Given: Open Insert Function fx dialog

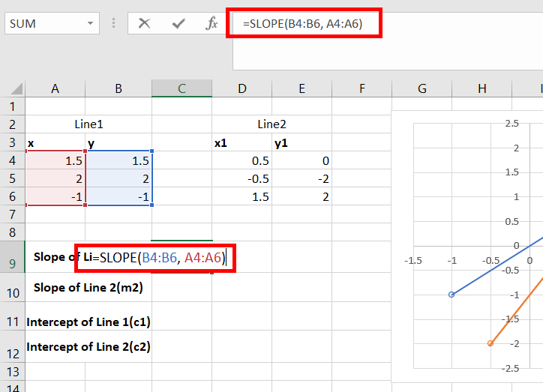Looking at the screenshot, I should (211, 23).
